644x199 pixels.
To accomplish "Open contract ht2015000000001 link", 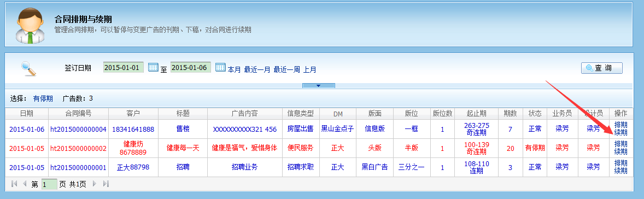I will (x=78, y=167).
